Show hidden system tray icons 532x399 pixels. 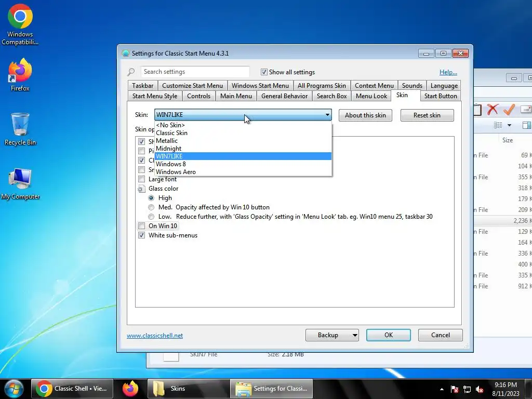tap(442, 390)
